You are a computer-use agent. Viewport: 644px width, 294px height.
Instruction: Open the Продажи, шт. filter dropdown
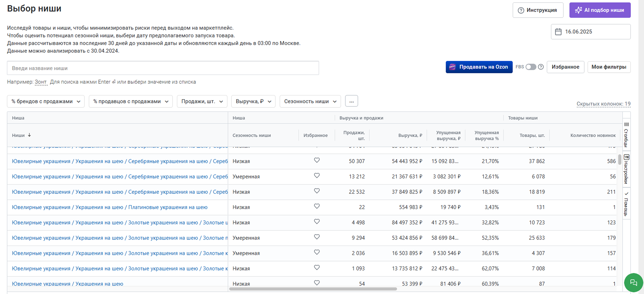pyautogui.click(x=202, y=101)
